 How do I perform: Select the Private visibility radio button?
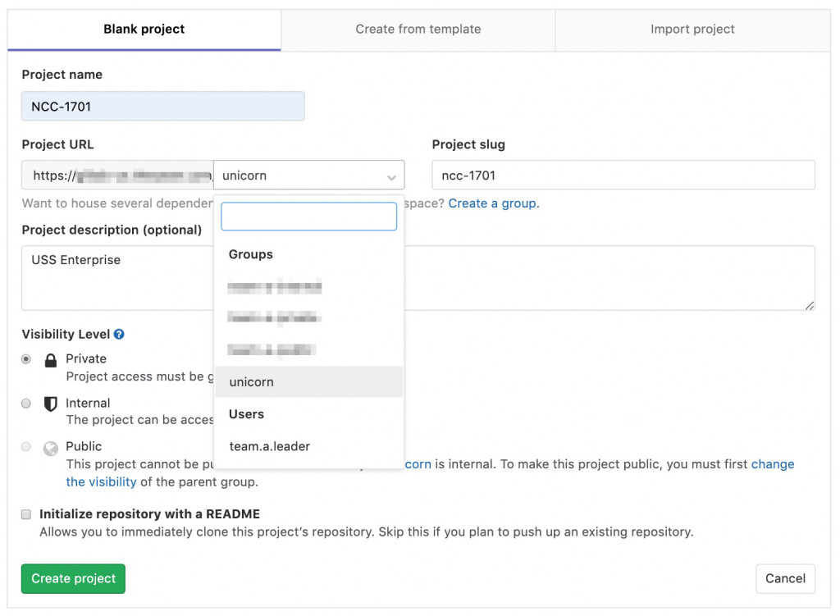tap(26, 359)
